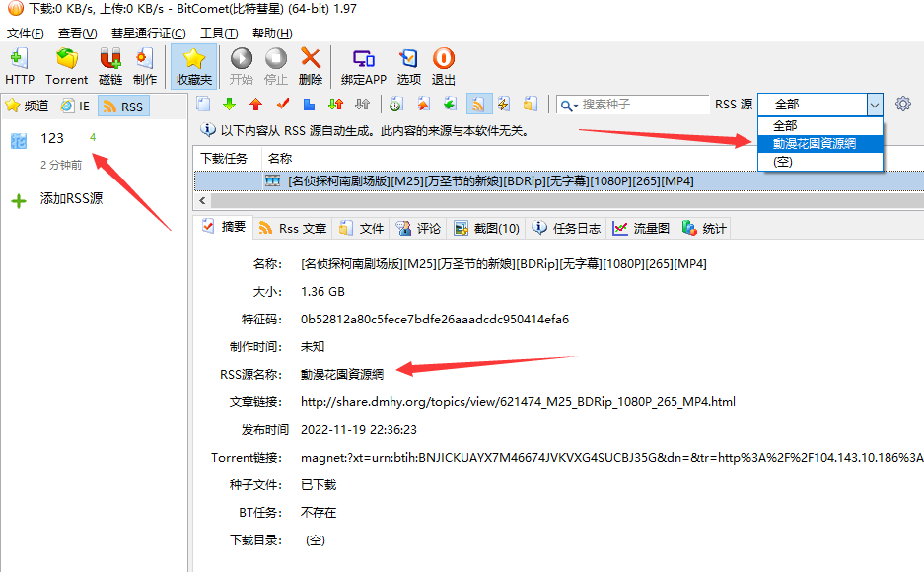The width and height of the screenshot is (924, 572).
Task: Open the 统计 statistics tab
Action: tap(704, 228)
